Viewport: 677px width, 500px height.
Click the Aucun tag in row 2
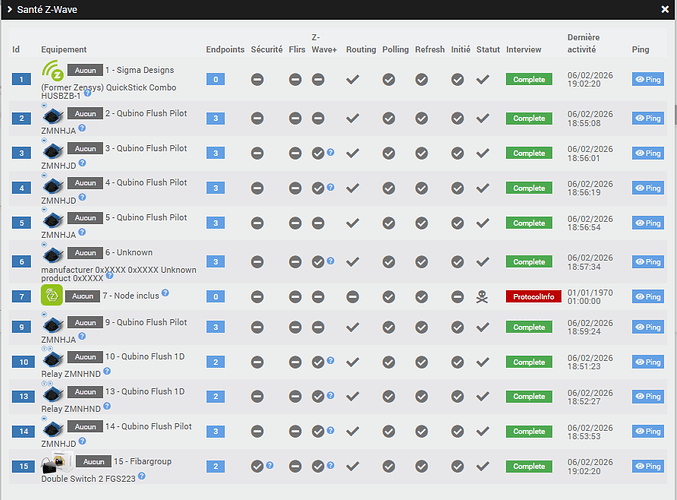point(85,114)
